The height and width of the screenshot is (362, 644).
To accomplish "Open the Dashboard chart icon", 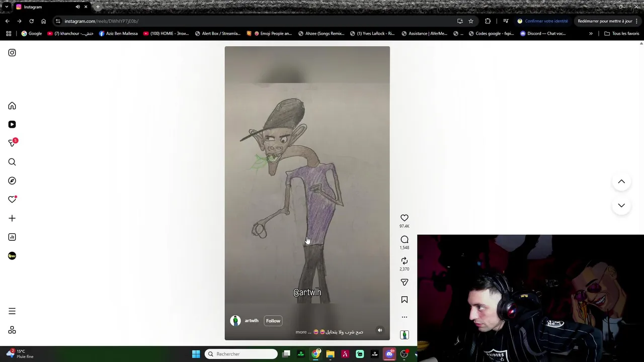I will pos(12,237).
